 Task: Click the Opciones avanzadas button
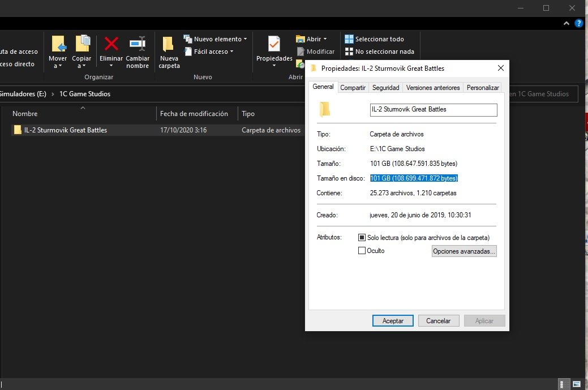pyautogui.click(x=464, y=251)
